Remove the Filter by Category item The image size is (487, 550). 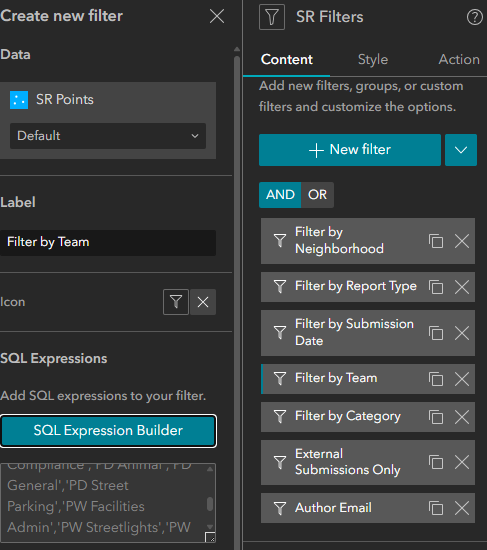coord(462,417)
